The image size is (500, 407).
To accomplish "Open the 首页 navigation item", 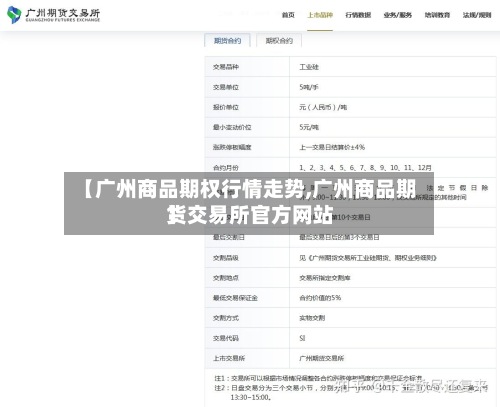I will [x=288, y=15].
